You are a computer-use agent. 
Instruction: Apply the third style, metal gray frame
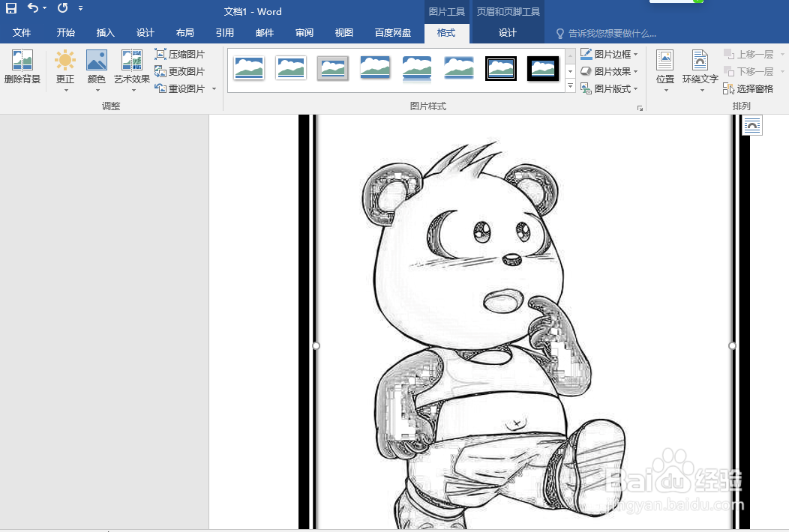(x=332, y=68)
